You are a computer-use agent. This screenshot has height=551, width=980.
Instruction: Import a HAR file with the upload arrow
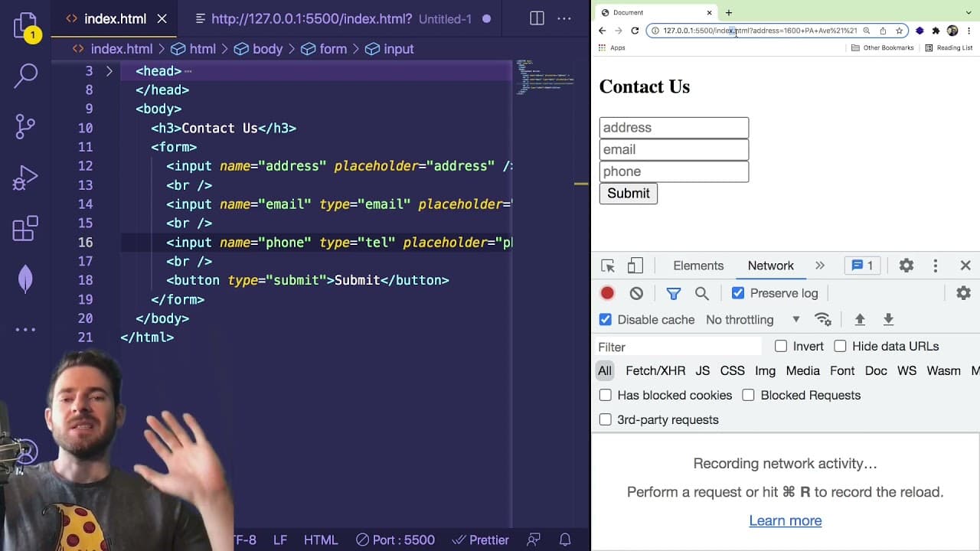pos(860,320)
